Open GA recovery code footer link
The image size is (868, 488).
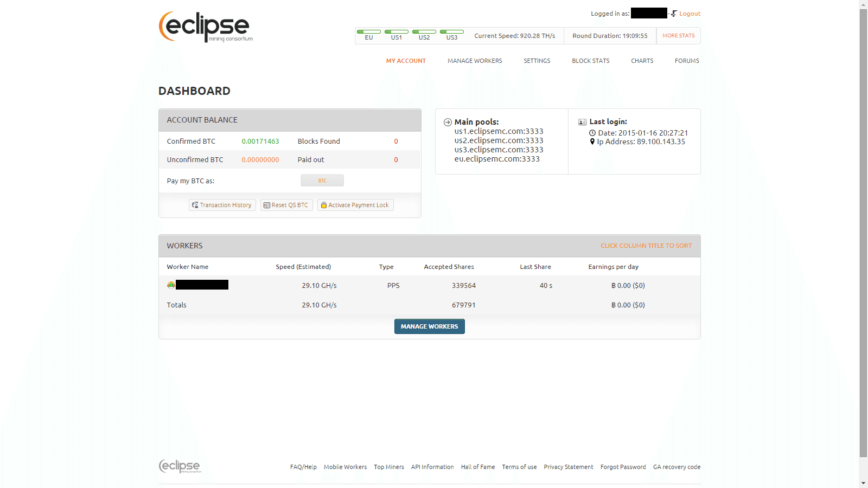[676, 467]
